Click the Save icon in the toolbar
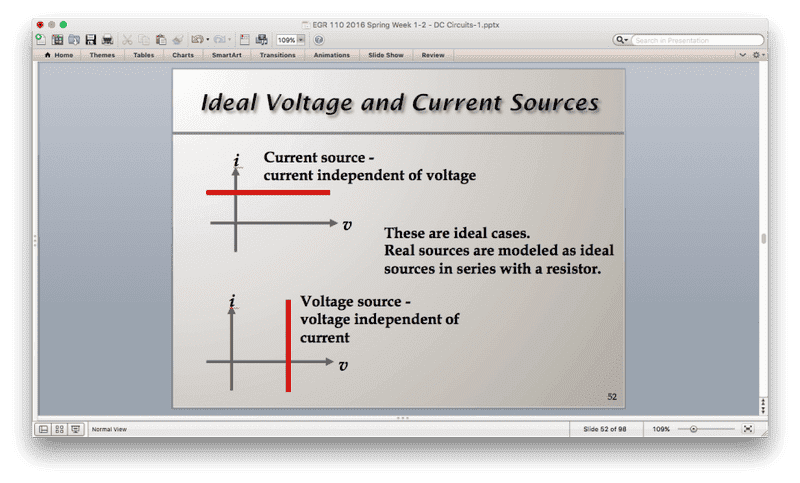Viewport: 800px width, 483px height. (90, 40)
